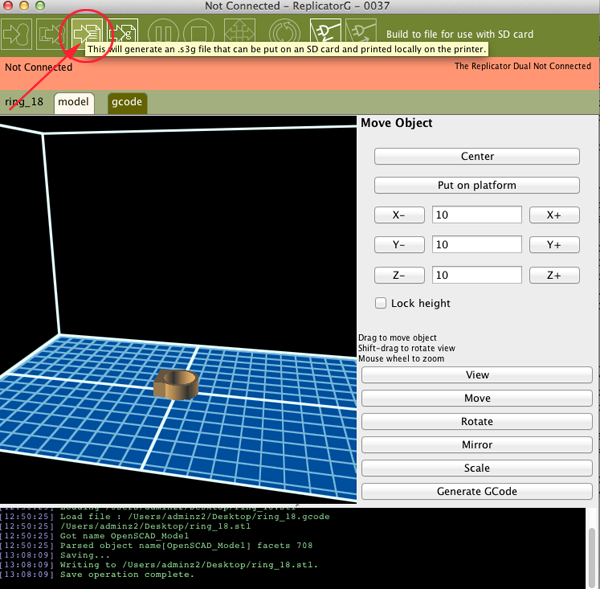Screen dimensions: 600x589
Task: Click the Disconnect plug icon
Action: tap(360, 34)
